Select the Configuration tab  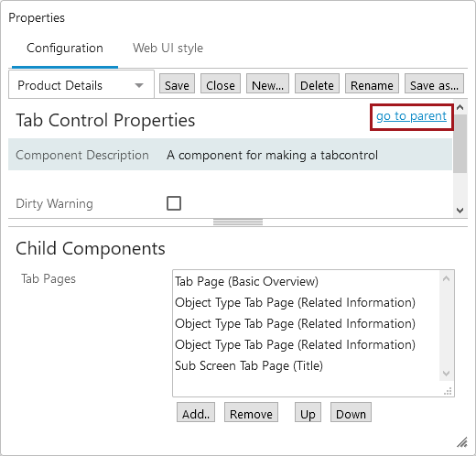coord(65,48)
